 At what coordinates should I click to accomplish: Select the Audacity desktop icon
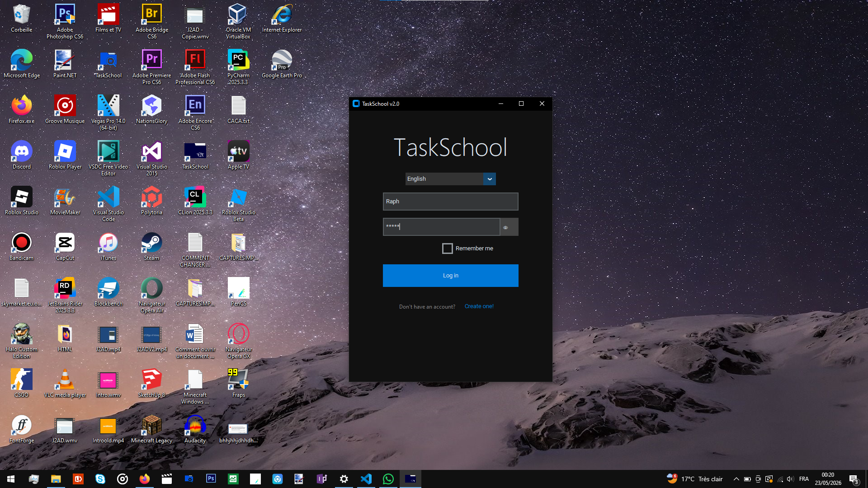point(195,429)
